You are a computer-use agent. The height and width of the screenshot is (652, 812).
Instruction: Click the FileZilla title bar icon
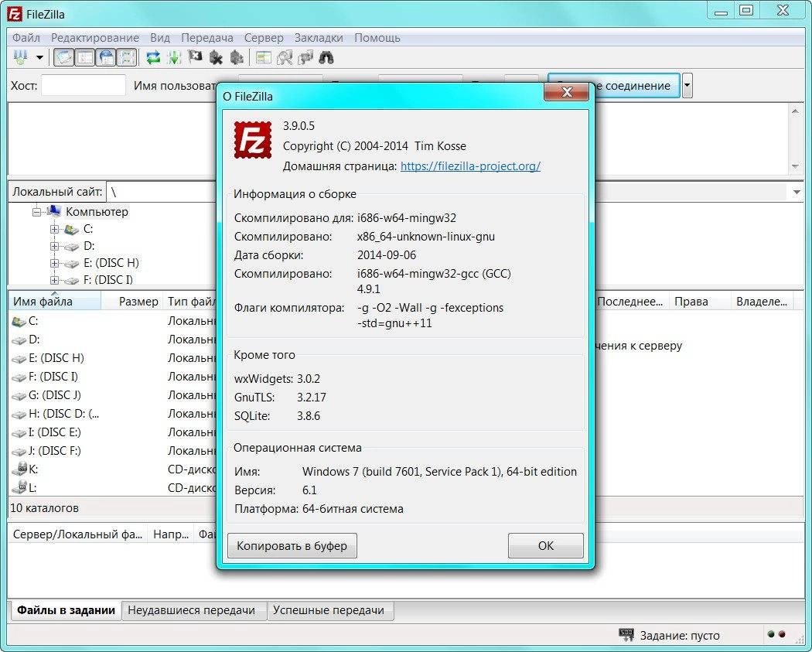coord(15,13)
